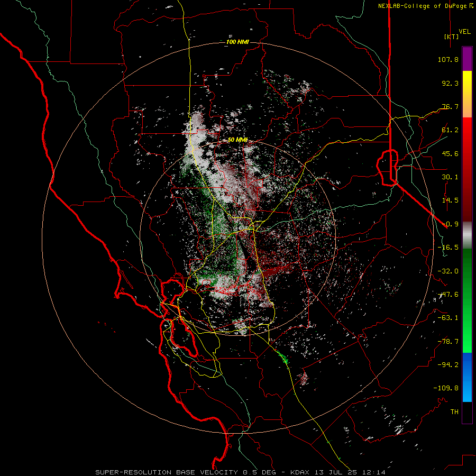Click the [KT] units label
The height and width of the screenshot is (476, 476).
click(x=451, y=36)
